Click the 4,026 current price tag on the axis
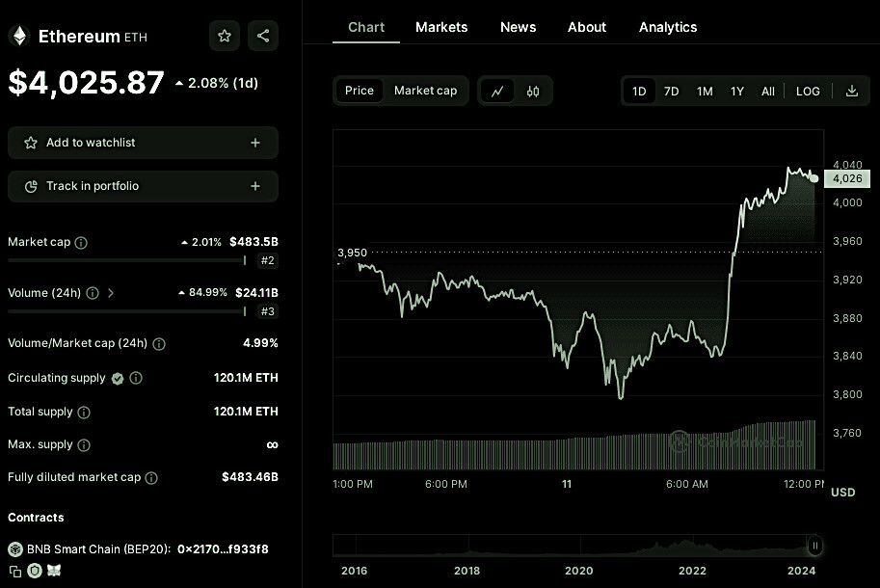This screenshot has height=588, width=880. tap(847, 179)
